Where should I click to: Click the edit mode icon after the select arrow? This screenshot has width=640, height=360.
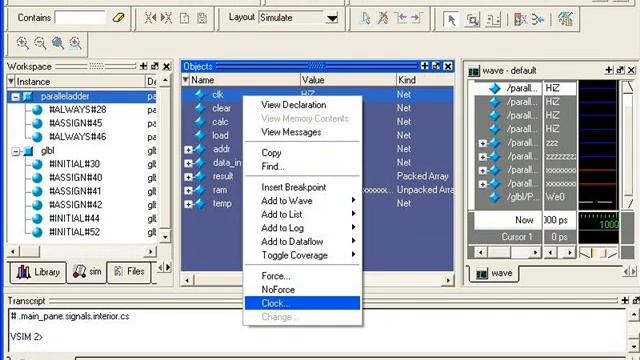(x=493, y=19)
